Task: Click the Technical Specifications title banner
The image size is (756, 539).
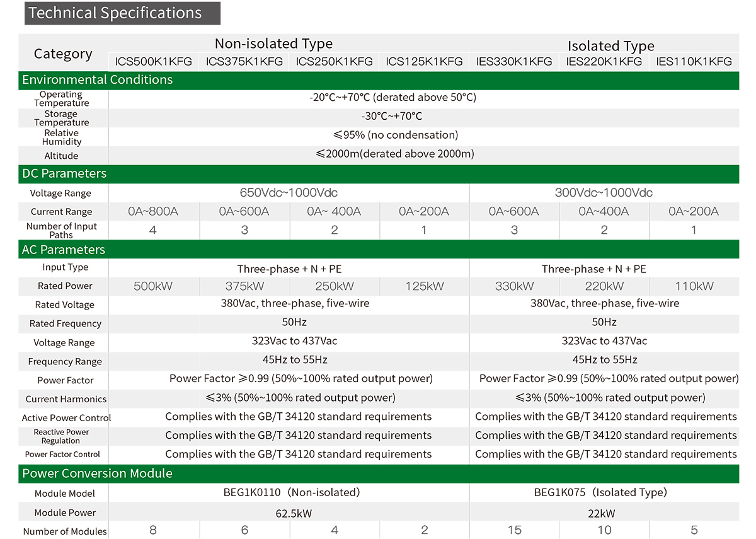Action: pos(122,13)
